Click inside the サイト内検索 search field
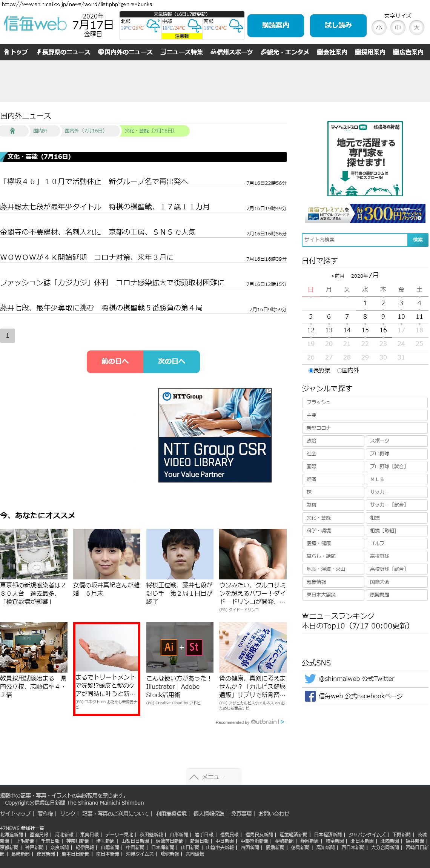 tap(355, 240)
